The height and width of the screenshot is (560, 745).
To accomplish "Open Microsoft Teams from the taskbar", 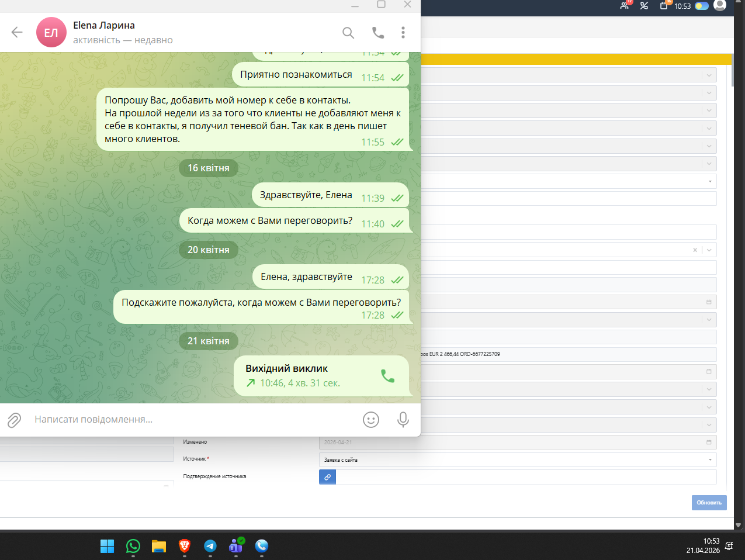I will (x=236, y=545).
